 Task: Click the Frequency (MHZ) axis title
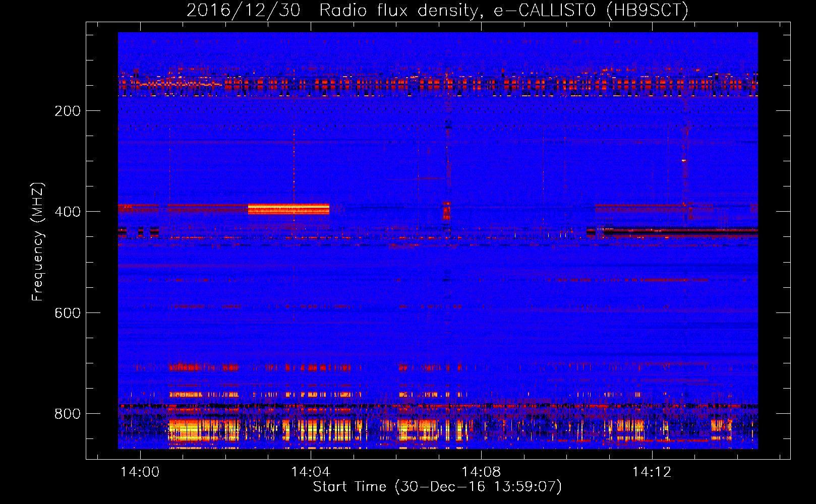point(38,242)
